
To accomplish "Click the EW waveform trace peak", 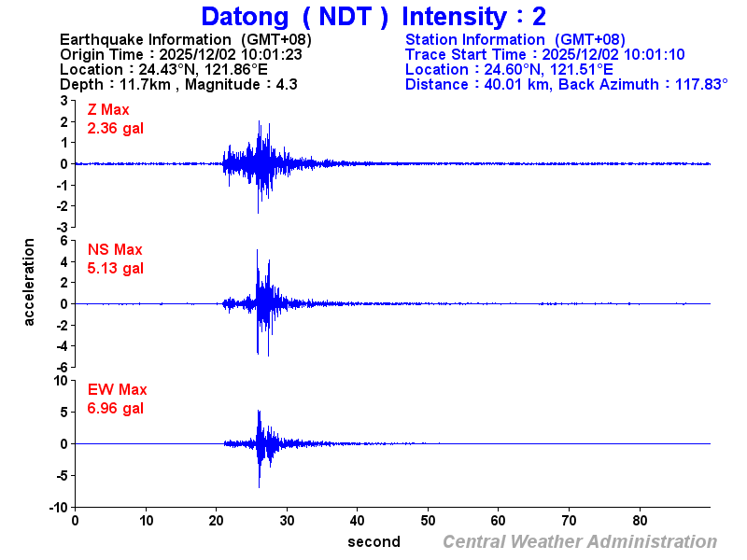I will click(x=261, y=413).
